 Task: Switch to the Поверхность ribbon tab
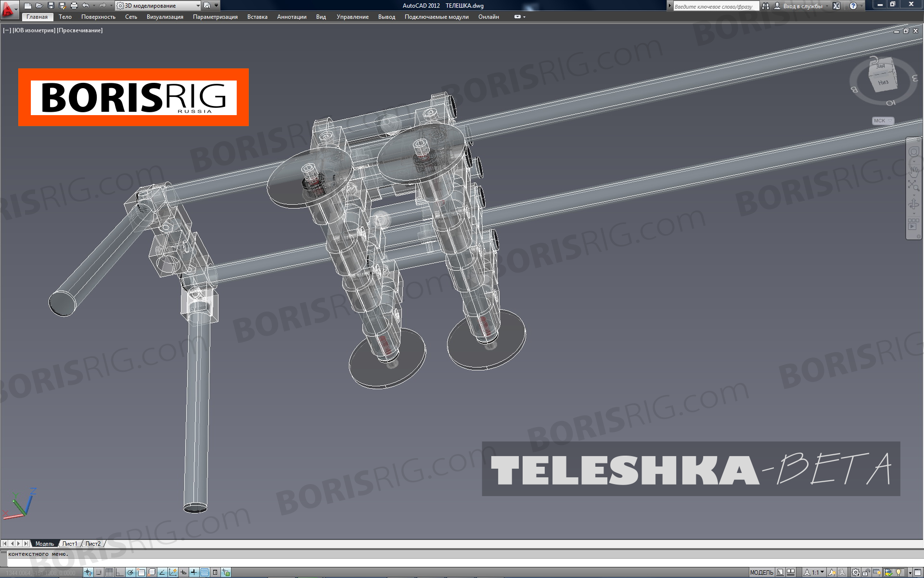98,17
